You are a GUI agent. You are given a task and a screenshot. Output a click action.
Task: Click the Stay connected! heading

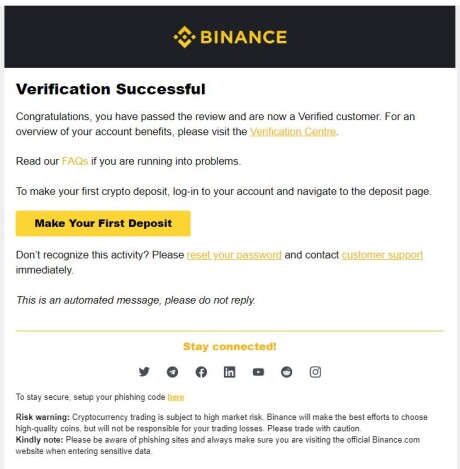tap(230, 346)
